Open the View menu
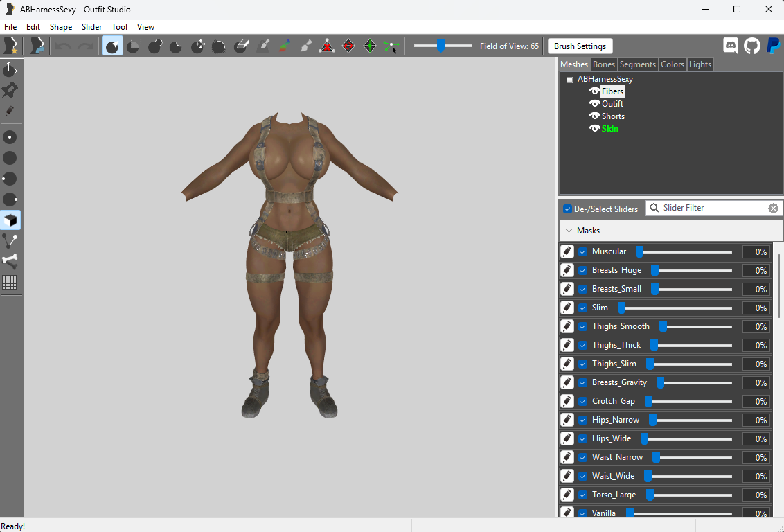784x532 pixels. pos(146,27)
